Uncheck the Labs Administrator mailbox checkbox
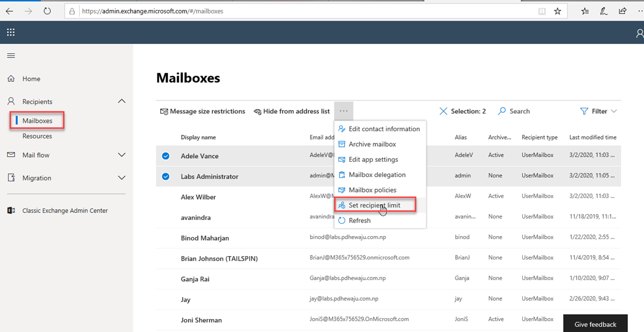Image resolution: width=644 pixels, height=332 pixels. click(x=166, y=177)
